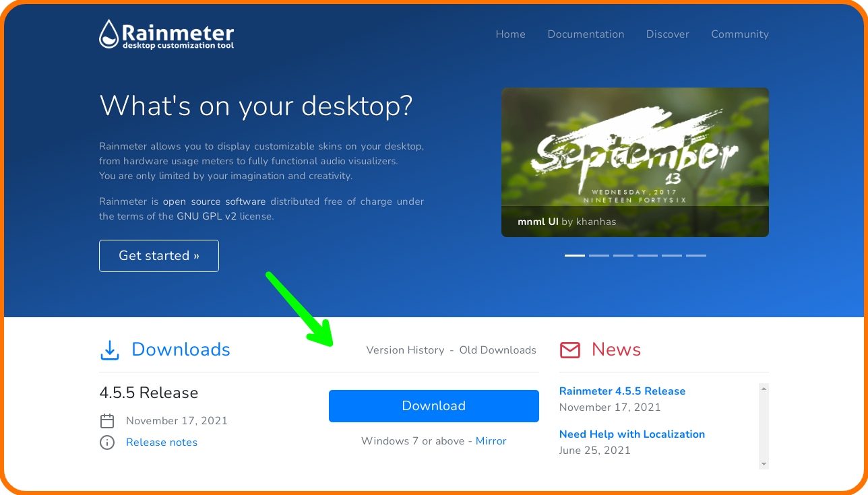Open the Version History link
The width and height of the screenshot is (868, 495).
(x=405, y=350)
